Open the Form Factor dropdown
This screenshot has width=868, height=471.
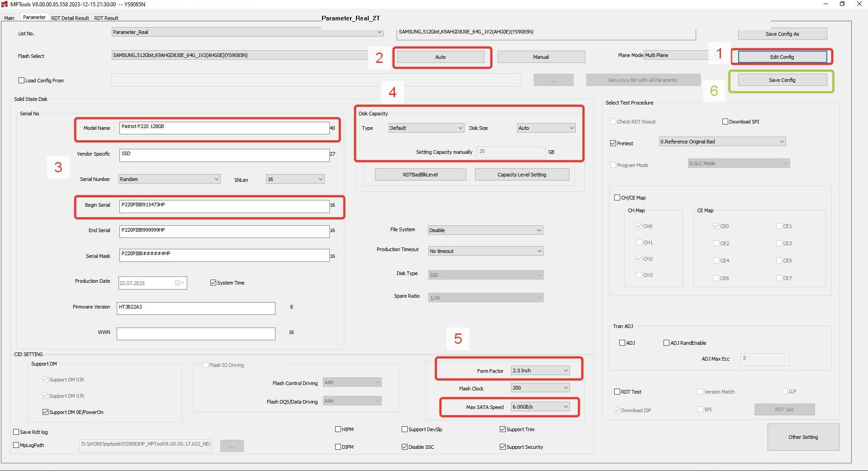(540, 371)
